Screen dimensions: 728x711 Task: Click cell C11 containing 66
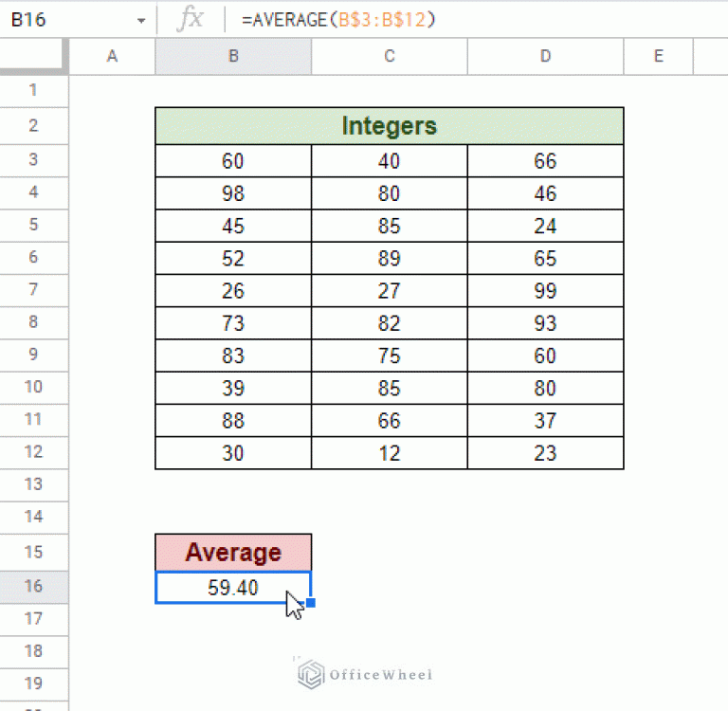click(x=389, y=420)
